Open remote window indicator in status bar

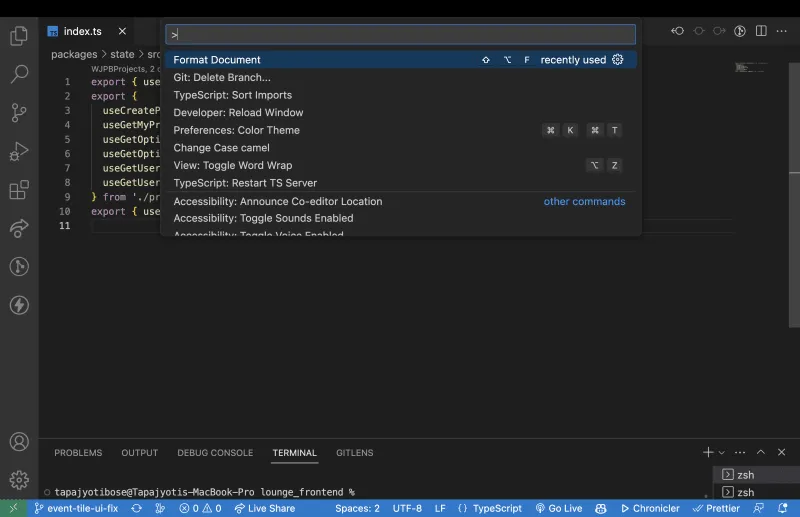pos(13,508)
